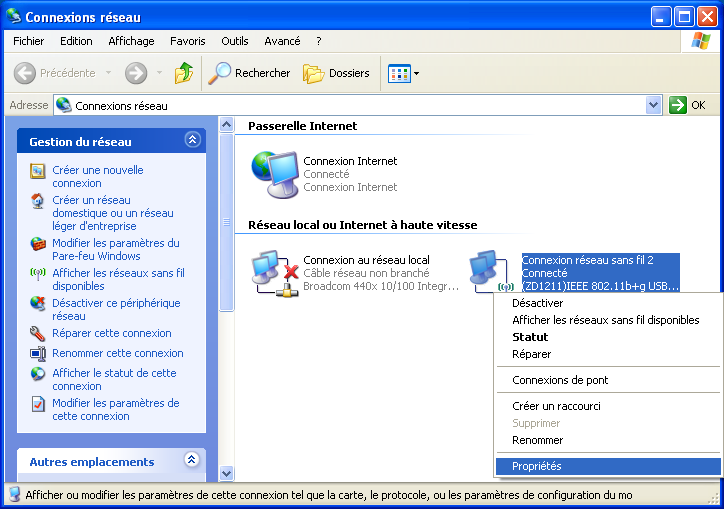Click Renommer cette connexion link
The image size is (724, 509).
(x=118, y=353)
